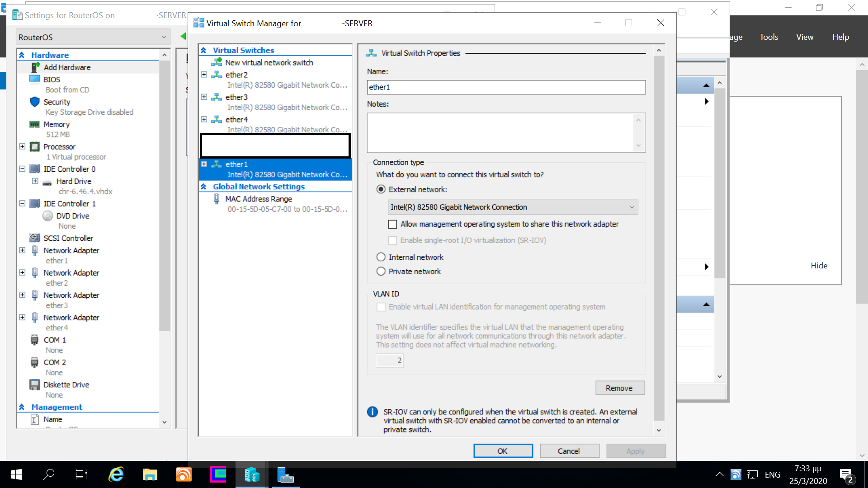This screenshot has height=488, width=868.
Task: Select the ether3 virtual switch icon
Action: 217,97
